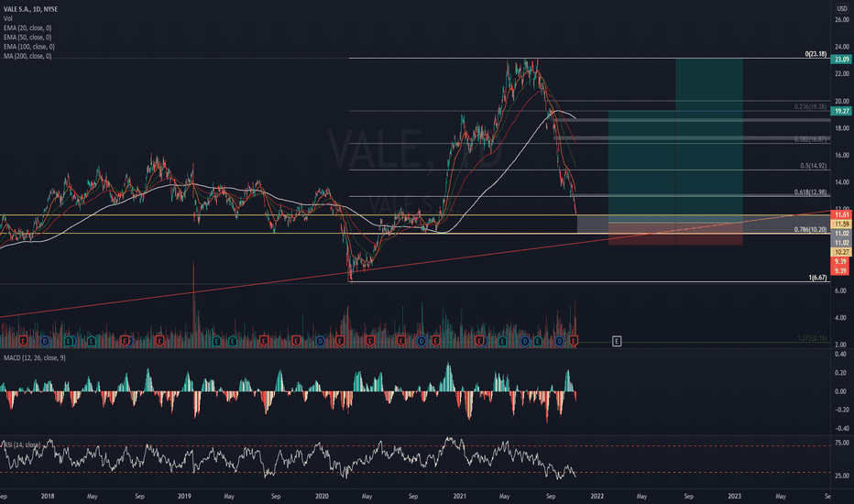This screenshot has width=854, height=504.
Task: Select the Vol indicator legend
Action: (x=7, y=18)
